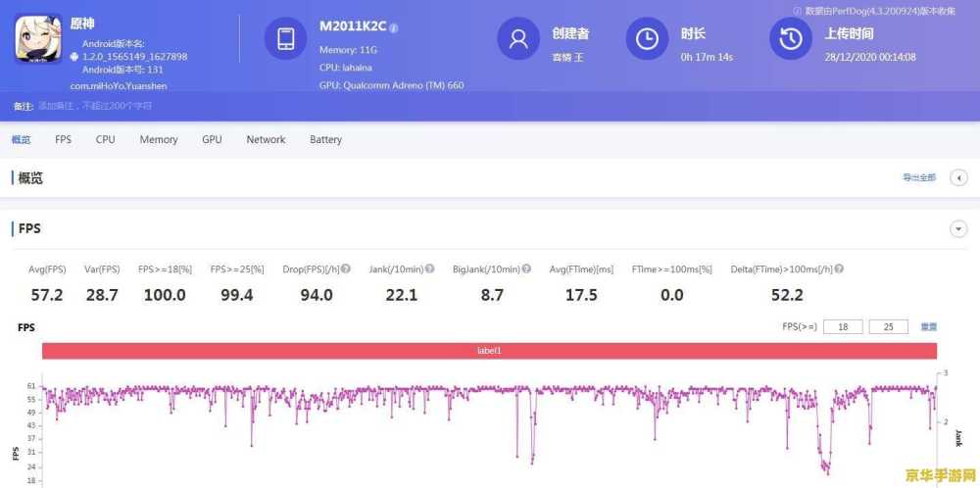Go to the Battery tab
This screenshot has width=980, height=488.
pyautogui.click(x=325, y=139)
